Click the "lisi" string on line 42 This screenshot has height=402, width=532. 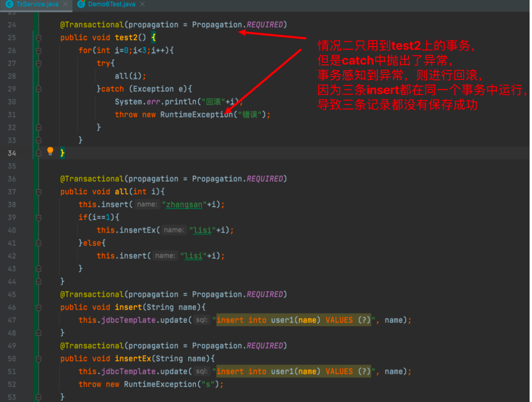(193, 256)
